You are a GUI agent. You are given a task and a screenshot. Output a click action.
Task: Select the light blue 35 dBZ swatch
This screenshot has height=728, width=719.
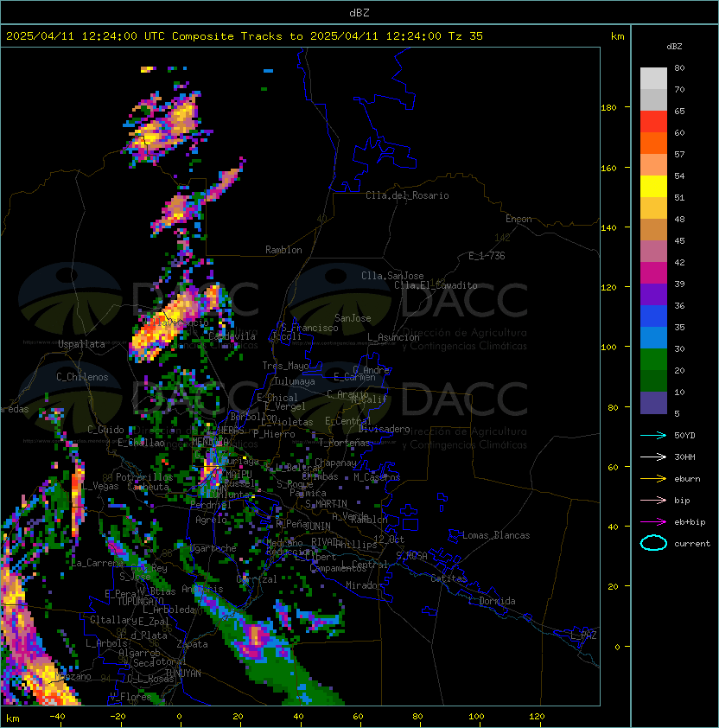point(653,337)
